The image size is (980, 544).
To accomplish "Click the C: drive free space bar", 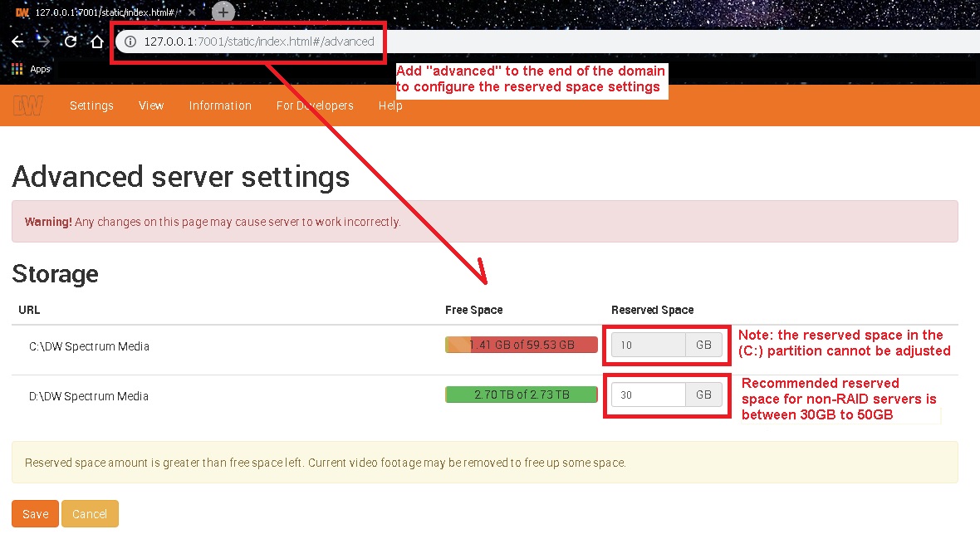I will tap(521, 345).
